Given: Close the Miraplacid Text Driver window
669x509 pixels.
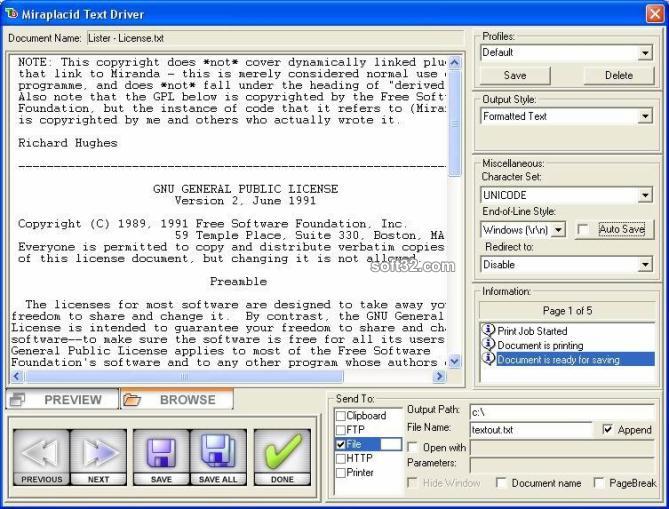Looking at the screenshot, I should tap(654, 14).
